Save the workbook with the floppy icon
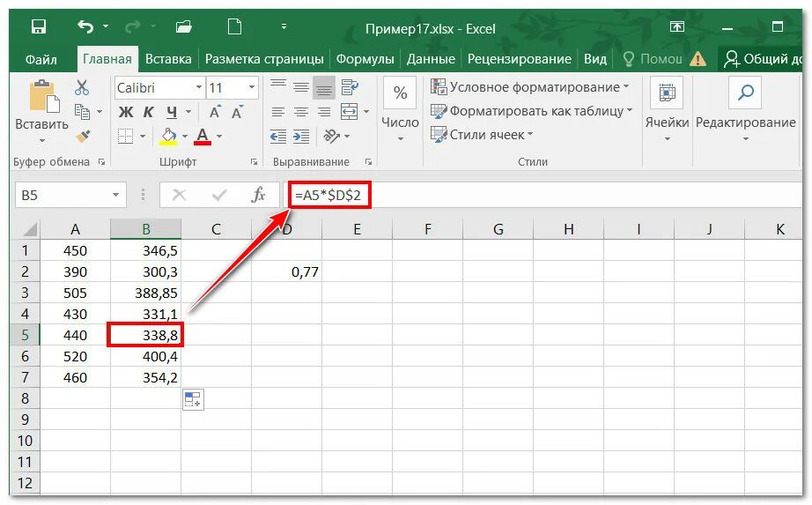The width and height of the screenshot is (812, 505). click(x=39, y=26)
